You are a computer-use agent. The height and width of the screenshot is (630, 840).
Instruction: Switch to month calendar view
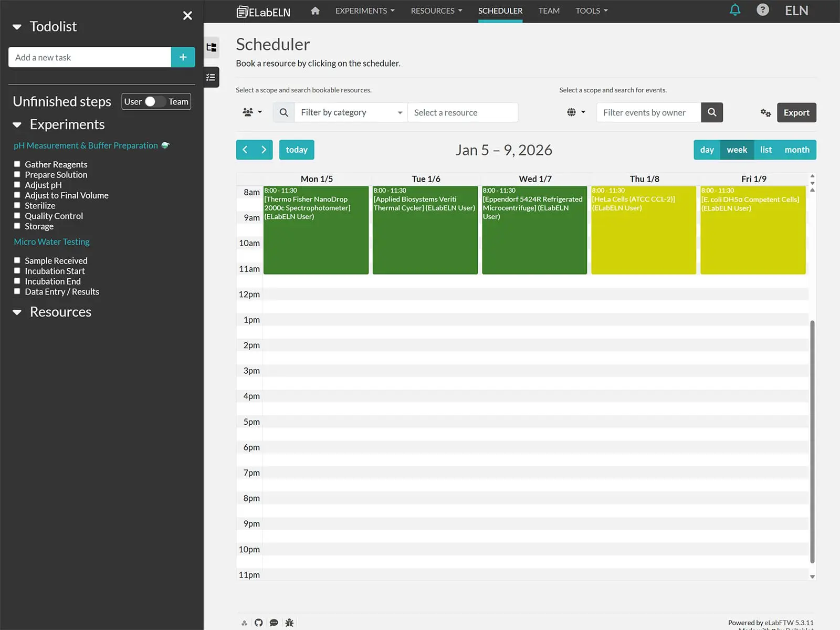click(796, 150)
